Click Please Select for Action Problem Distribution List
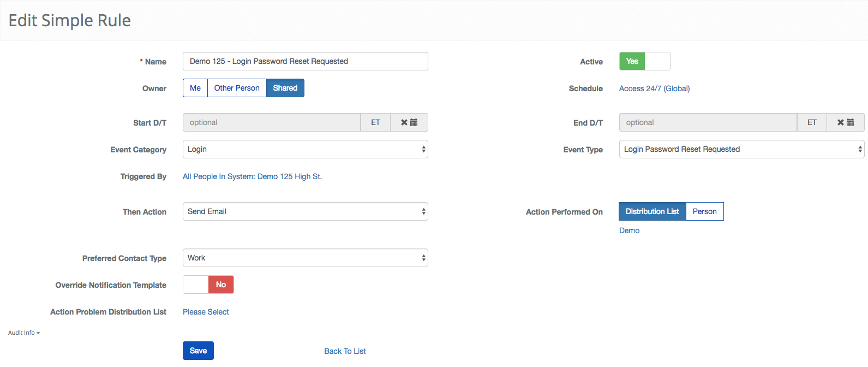Viewport: 868px width, 367px height. tap(206, 312)
